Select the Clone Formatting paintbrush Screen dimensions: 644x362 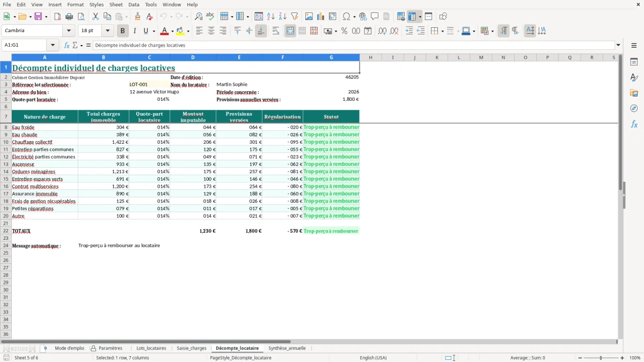pos(137,17)
